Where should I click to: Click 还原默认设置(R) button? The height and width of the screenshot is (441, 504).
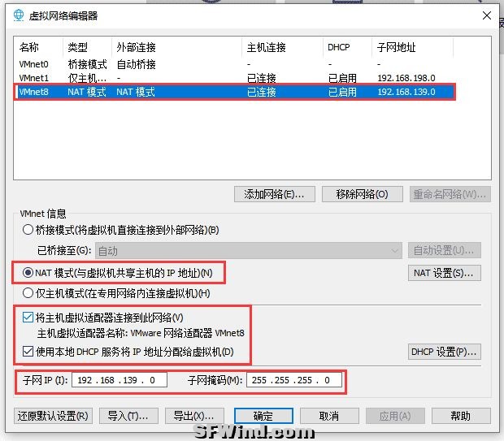[x=53, y=416]
